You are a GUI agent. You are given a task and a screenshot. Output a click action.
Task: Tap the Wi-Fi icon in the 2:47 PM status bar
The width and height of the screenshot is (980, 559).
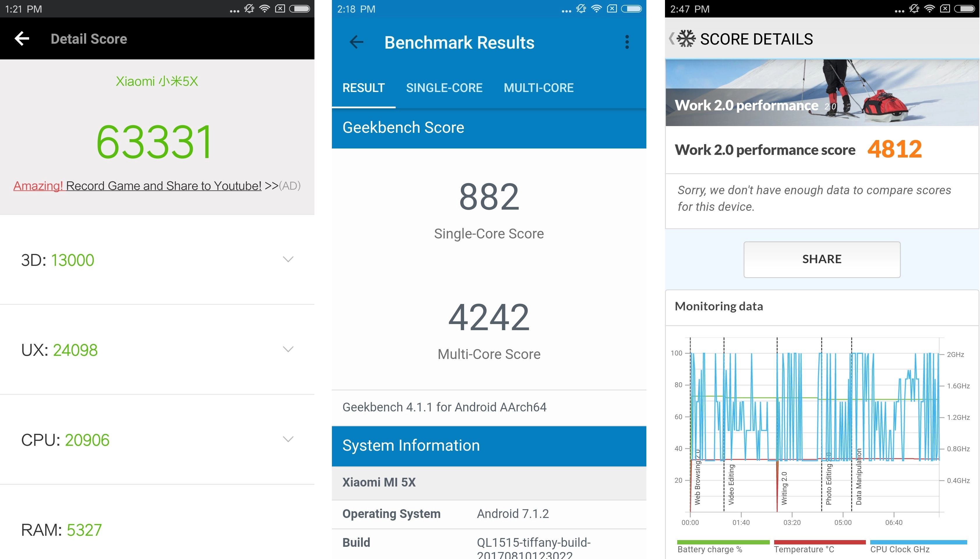click(929, 8)
